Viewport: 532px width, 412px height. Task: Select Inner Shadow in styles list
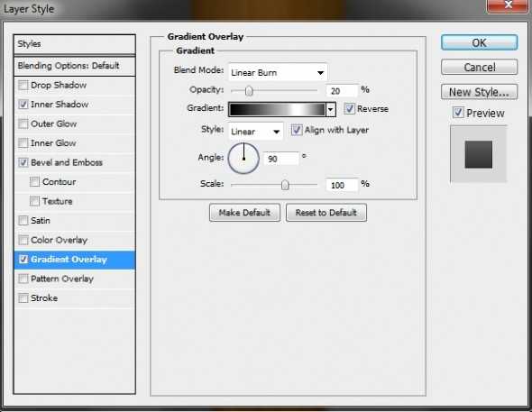pyautogui.click(x=60, y=104)
